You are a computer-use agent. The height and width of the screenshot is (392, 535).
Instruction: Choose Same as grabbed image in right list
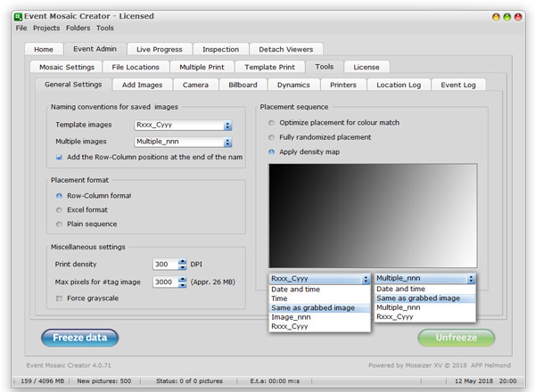[x=425, y=298]
